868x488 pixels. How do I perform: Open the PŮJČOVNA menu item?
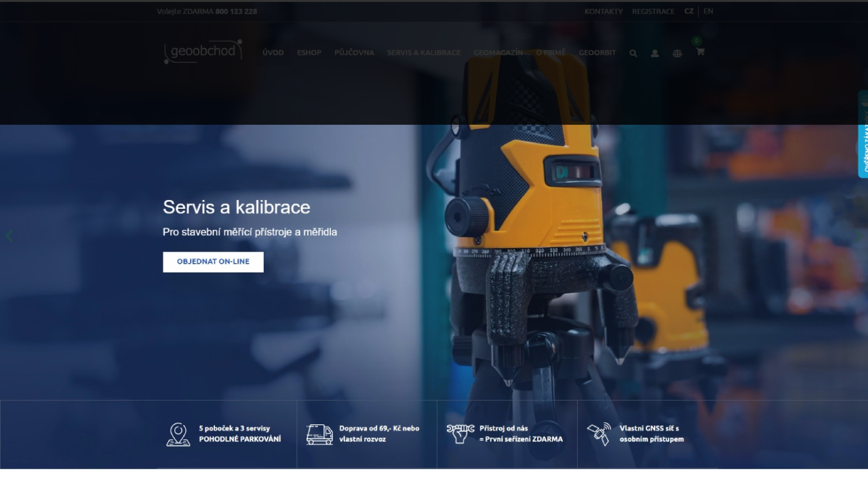pyautogui.click(x=354, y=53)
